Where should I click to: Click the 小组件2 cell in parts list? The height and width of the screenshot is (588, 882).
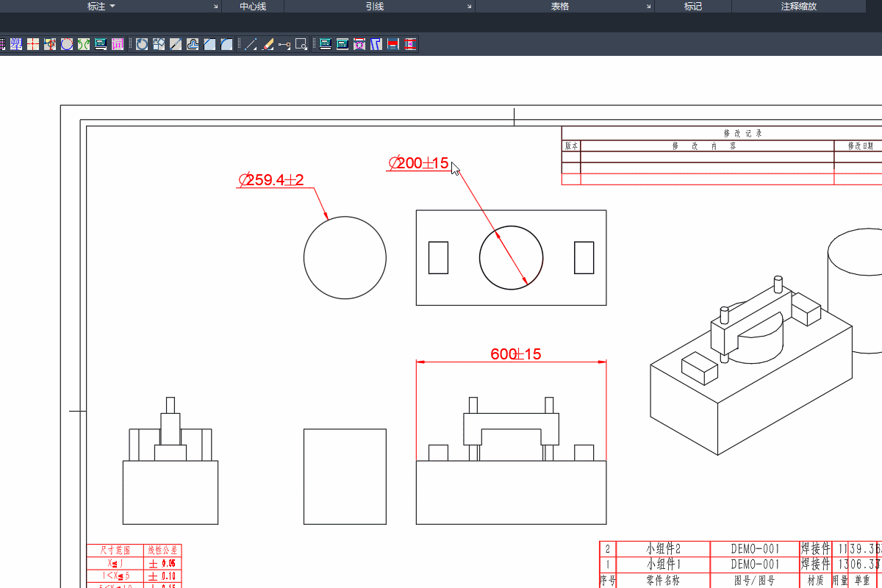(664, 549)
